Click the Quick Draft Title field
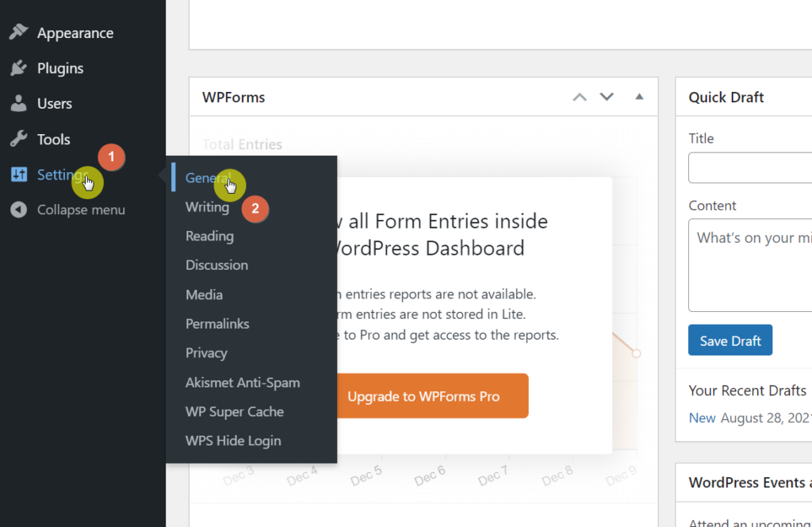This screenshot has height=527, width=812. point(750,167)
